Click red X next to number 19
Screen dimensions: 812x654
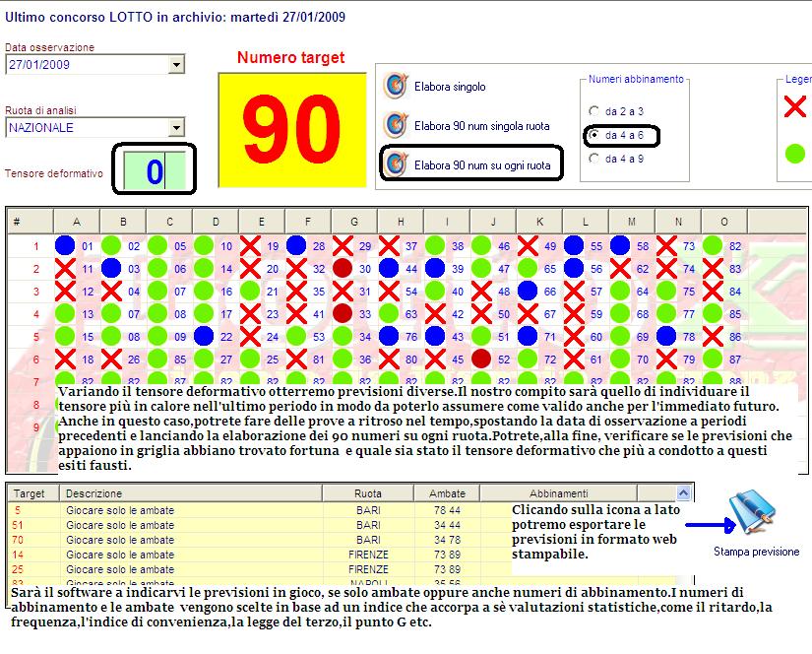tap(250, 245)
